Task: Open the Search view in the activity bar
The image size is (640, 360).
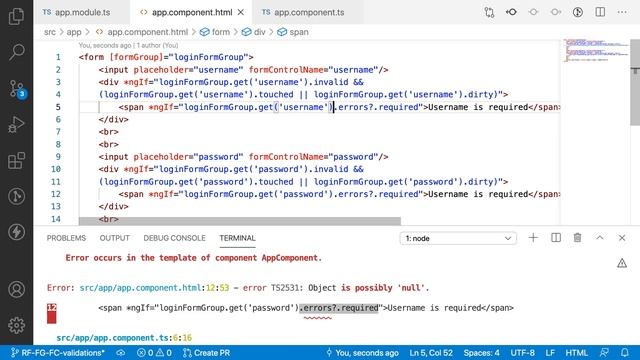Action: (x=16, y=52)
